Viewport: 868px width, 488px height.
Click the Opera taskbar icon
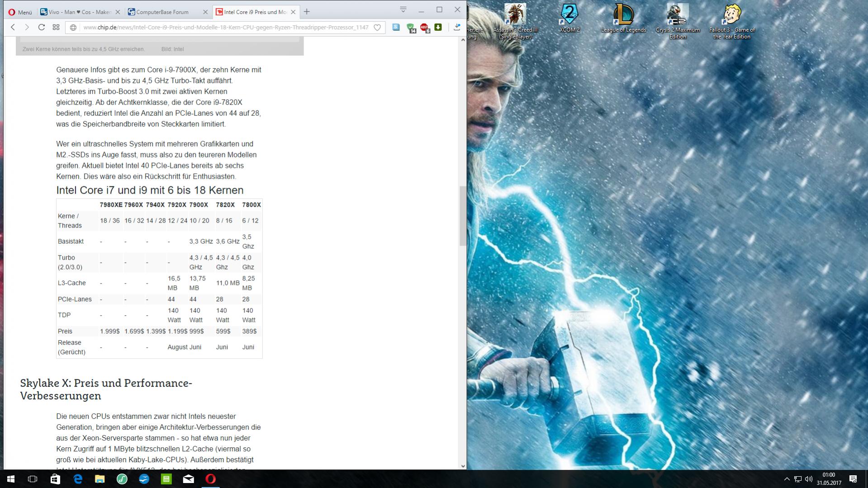pos(211,479)
